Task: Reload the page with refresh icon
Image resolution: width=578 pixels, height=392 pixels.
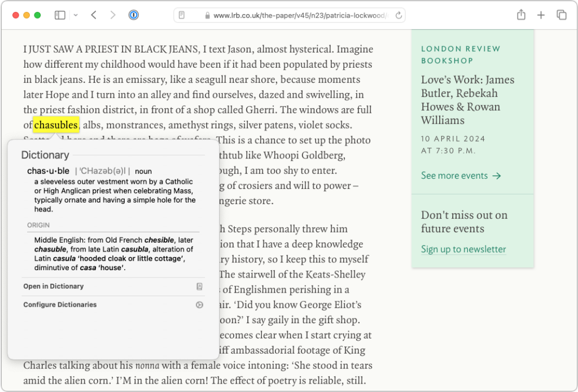Action: [399, 15]
